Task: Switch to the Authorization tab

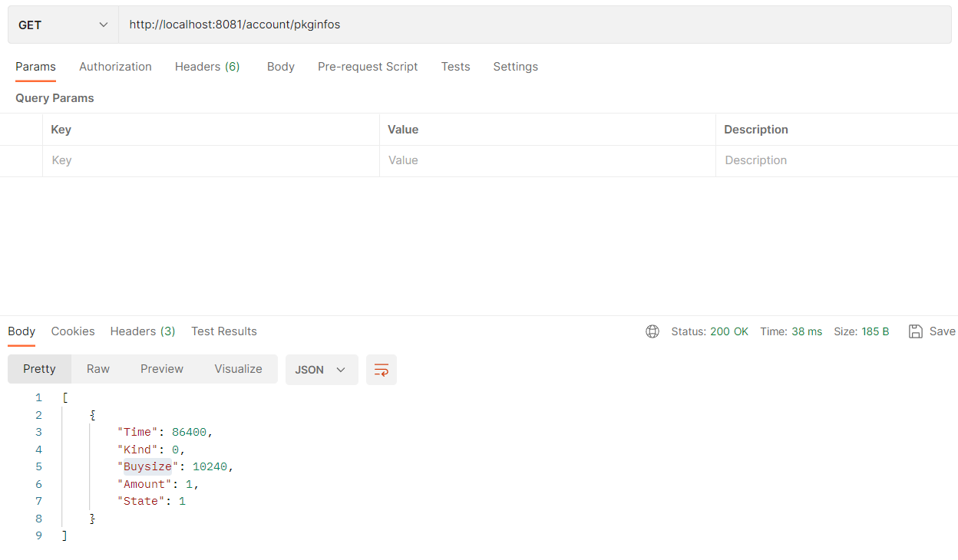Action: tap(115, 67)
